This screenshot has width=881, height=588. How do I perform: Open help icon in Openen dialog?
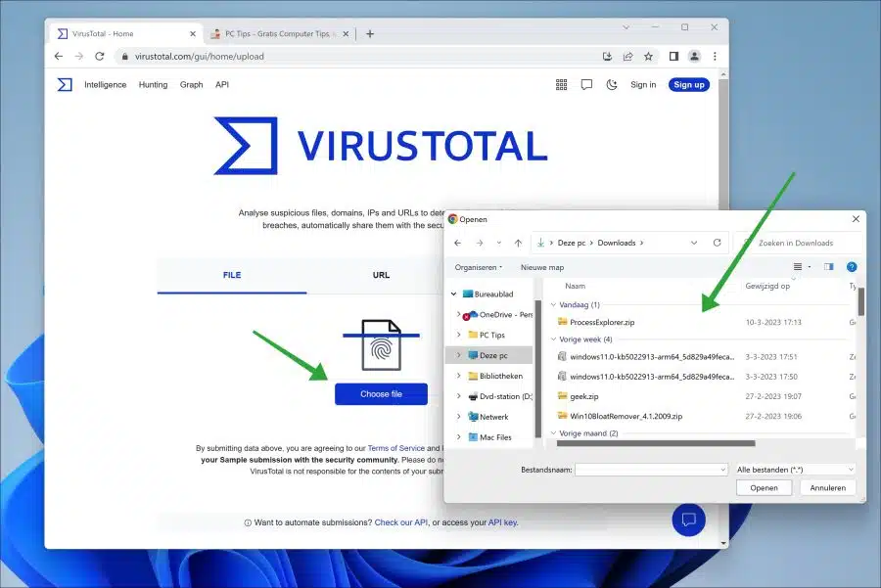(x=852, y=267)
